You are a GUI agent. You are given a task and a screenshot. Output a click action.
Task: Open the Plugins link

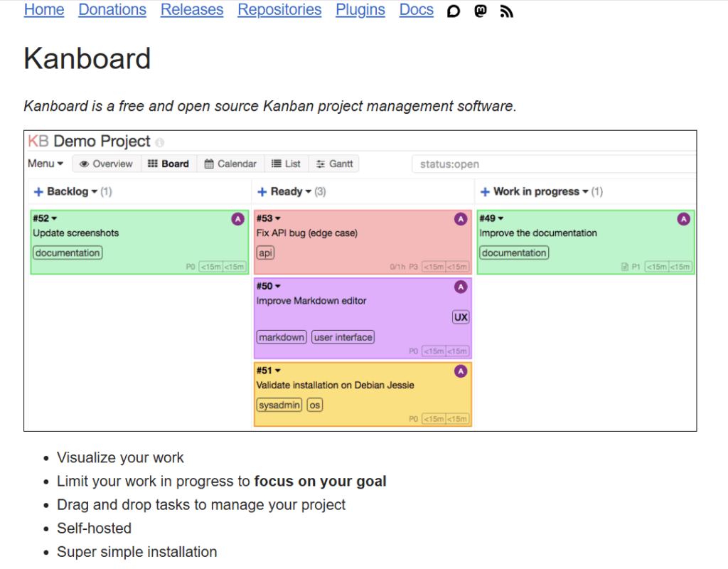click(x=360, y=10)
